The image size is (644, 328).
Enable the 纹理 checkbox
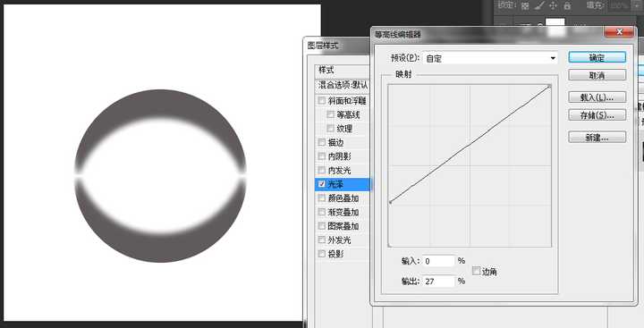pos(330,129)
